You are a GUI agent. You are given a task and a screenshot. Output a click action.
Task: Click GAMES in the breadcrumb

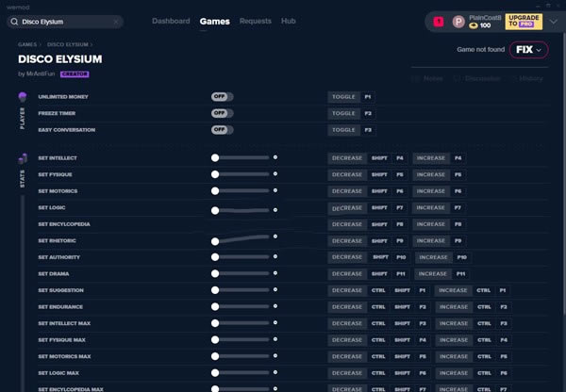coord(27,44)
